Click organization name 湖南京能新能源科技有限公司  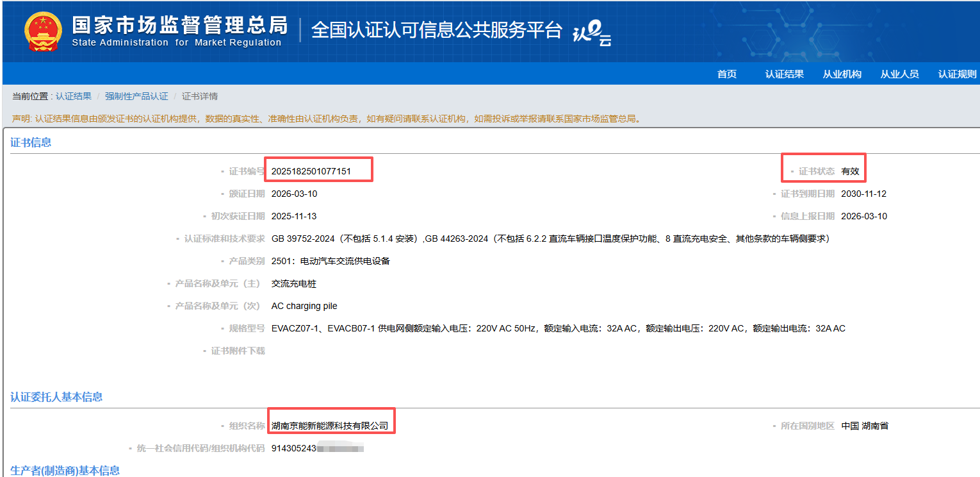330,426
